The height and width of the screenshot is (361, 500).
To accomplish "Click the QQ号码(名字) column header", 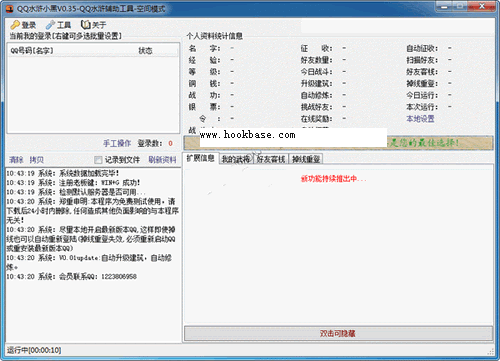I will (x=32, y=51).
